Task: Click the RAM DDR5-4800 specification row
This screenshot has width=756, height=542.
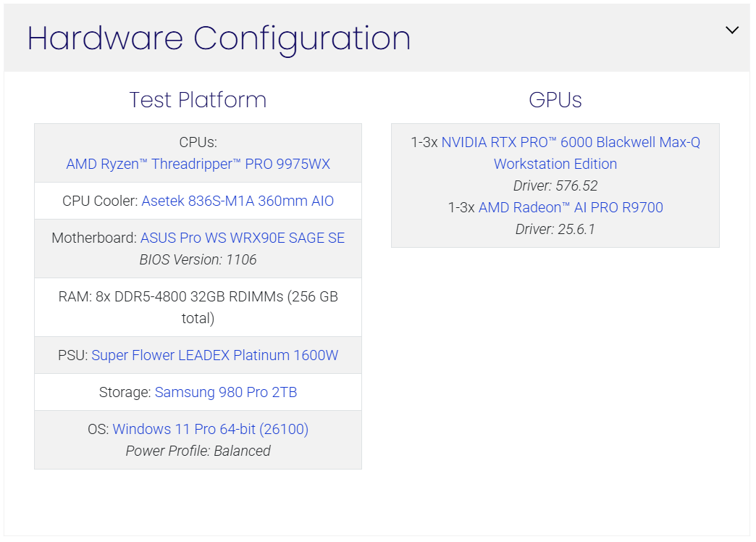Action: (198, 307)
